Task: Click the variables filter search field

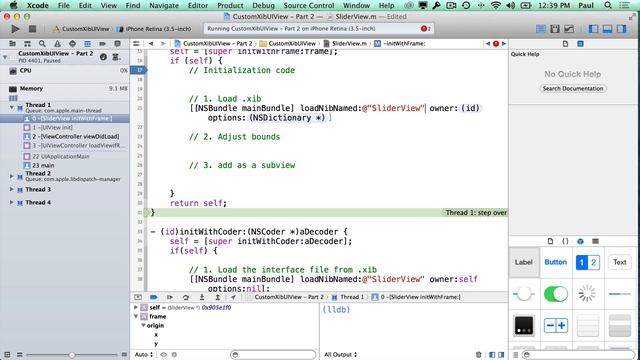Action: coord(273,355)
